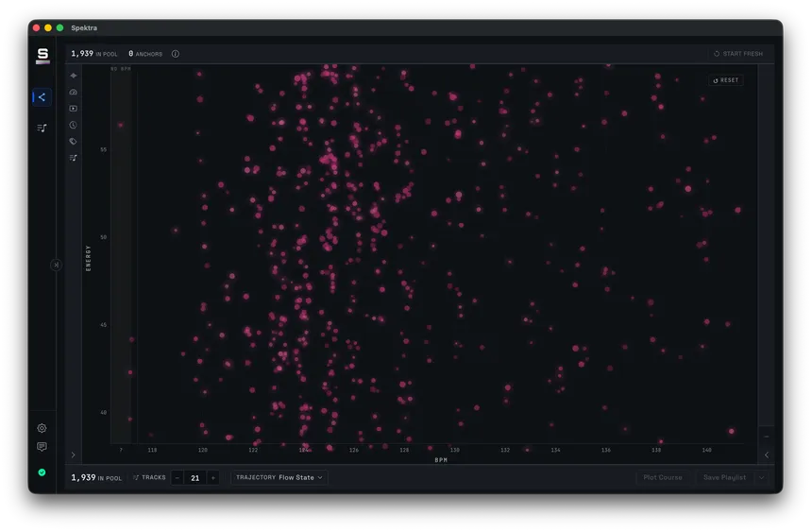Open the feedback chat icon
Viewport: 812px width, 532px height.
42,446
